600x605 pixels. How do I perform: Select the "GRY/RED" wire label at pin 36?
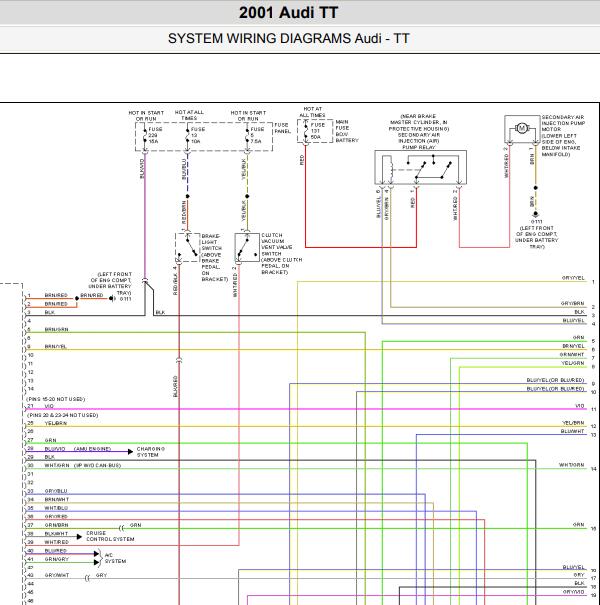tap(56, 517)
